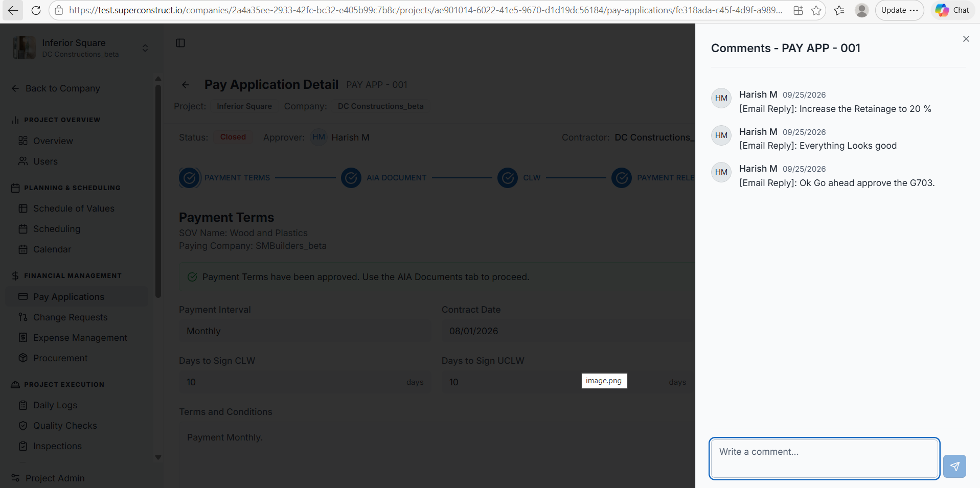Click the HM approver avatar beside Harish M

pos(318,137)
